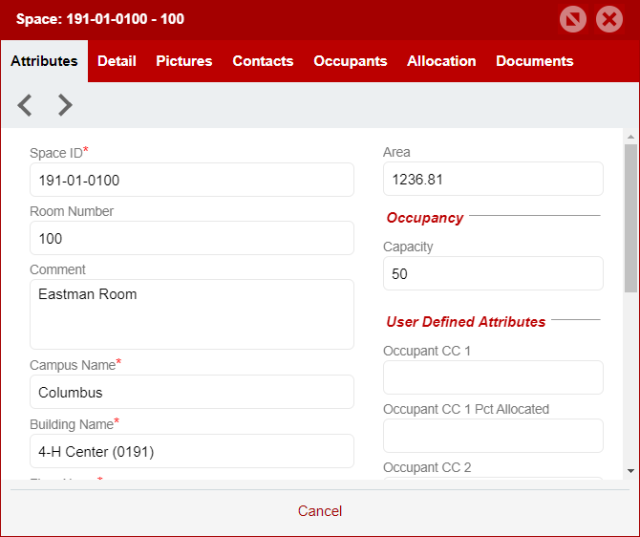This screenshot has width=640, height=537.
Task: Open the Campus Name field
Action: click(x=191, y=392)
